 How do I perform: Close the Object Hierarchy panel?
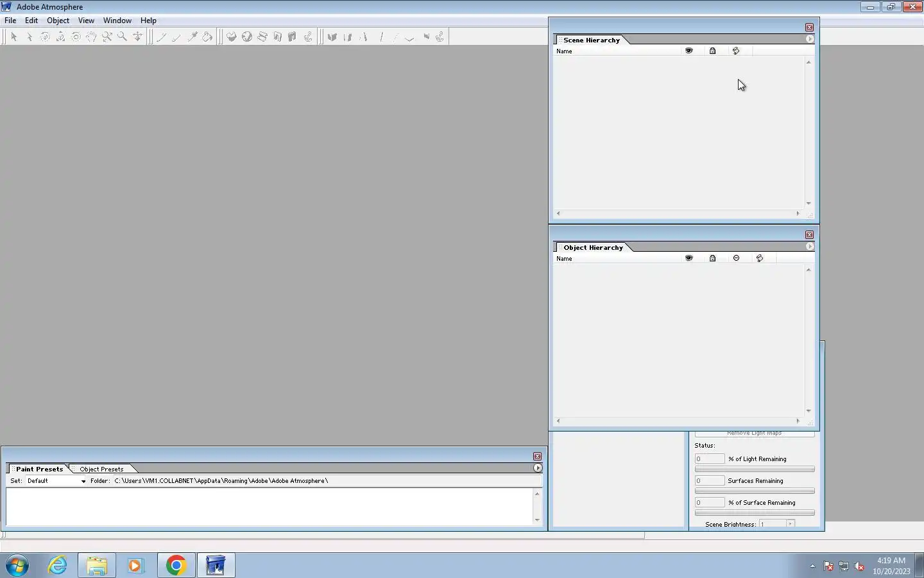pyautogui.click(x=809, y=234)
